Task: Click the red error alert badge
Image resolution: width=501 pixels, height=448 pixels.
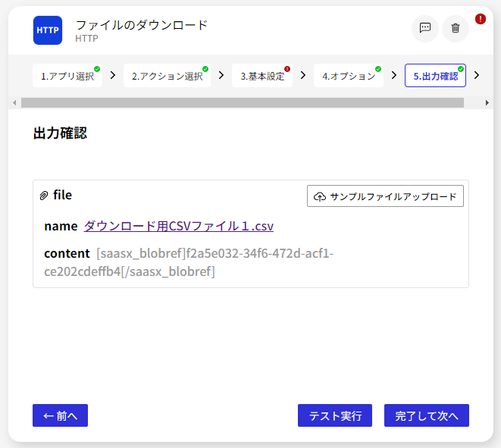Action: (x=481, y=19)
